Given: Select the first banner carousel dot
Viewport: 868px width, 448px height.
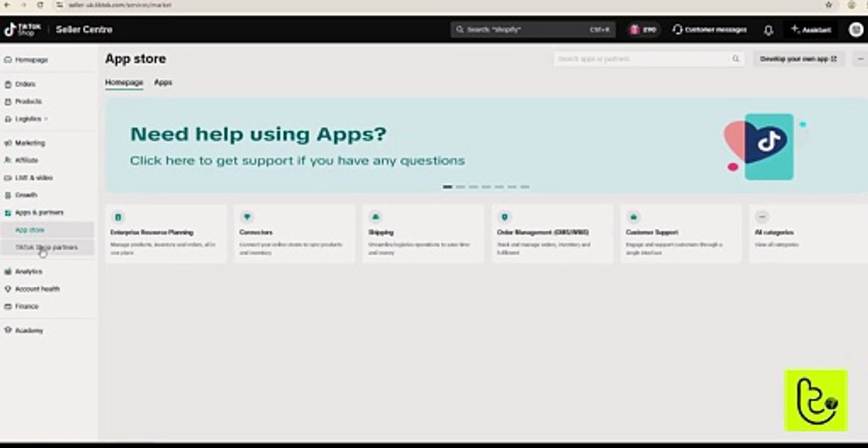Looking at the screenshot, I should pyautogui.click(x=447, y=187).
